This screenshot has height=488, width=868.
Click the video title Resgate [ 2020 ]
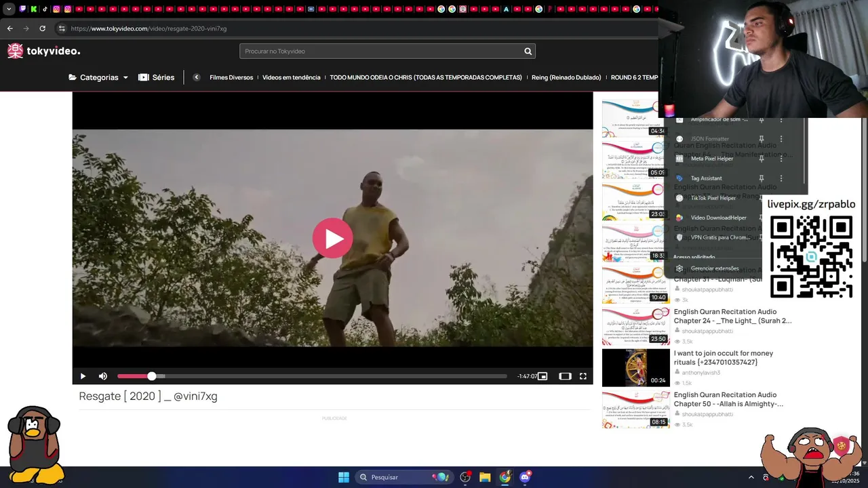(148, 396)
